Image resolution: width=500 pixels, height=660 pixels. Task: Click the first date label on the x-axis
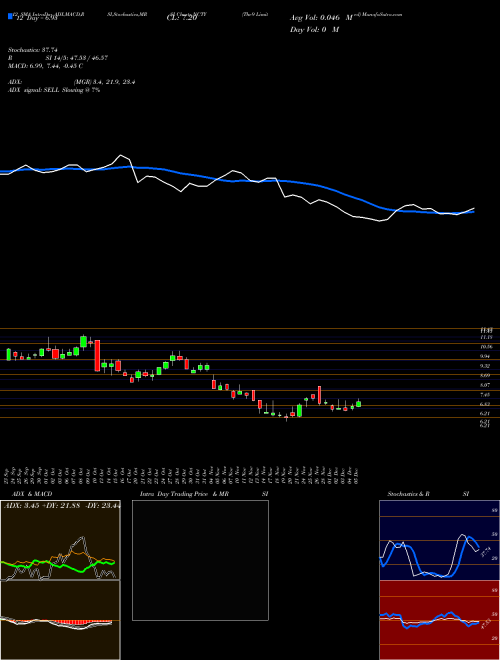[8, 475]
